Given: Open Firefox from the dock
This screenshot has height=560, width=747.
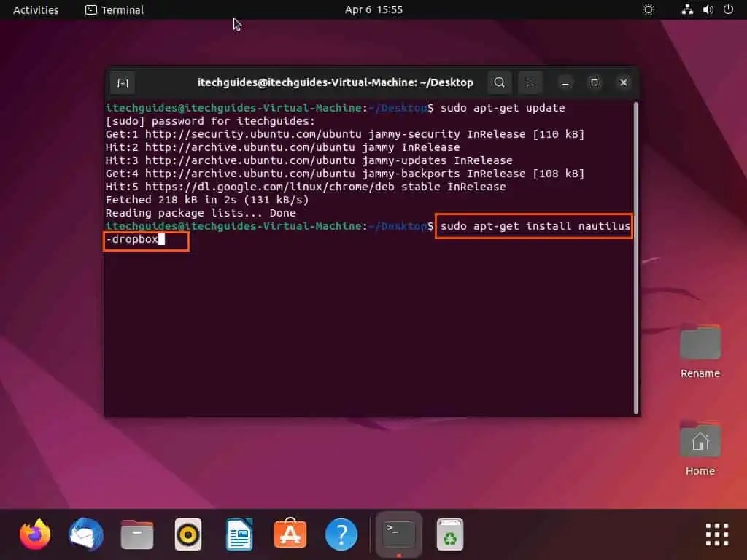Looking at the screenshot, I should click(35, 534).
